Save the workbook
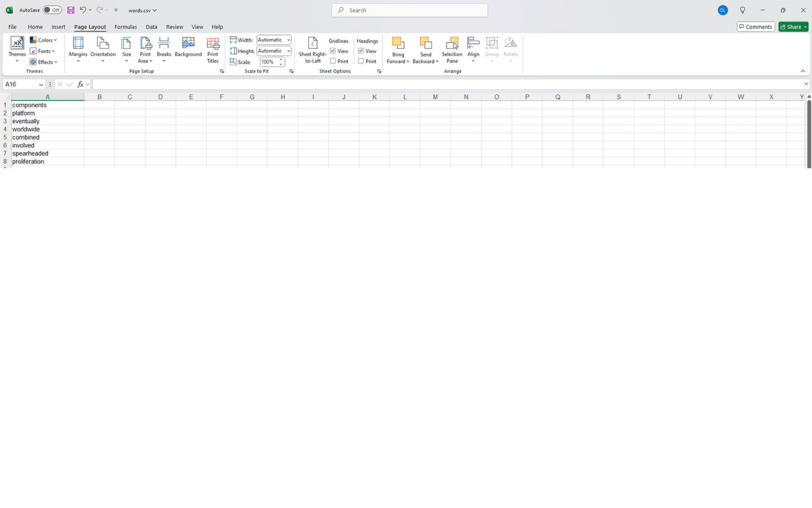The height and width of the screenshot is (508, 812). [70, 10]
